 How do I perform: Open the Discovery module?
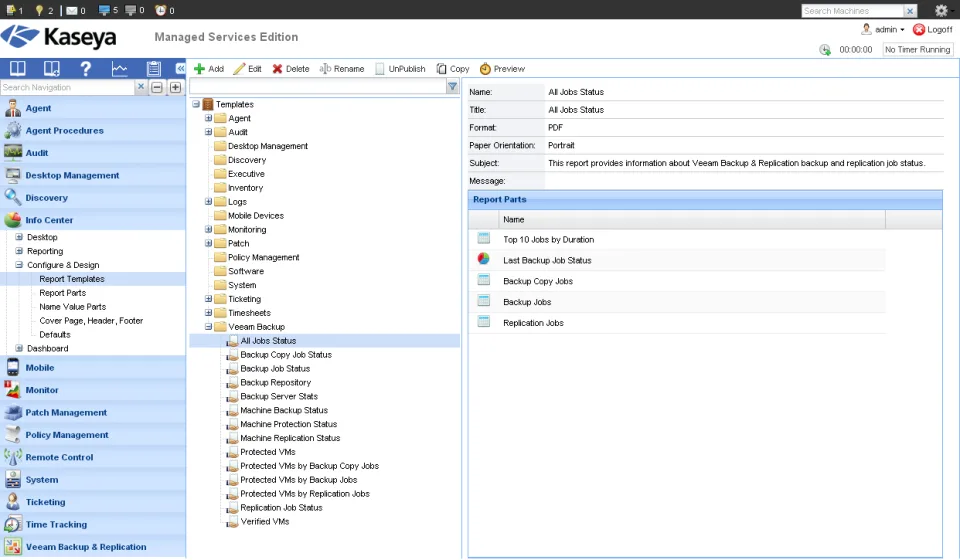coord(93,198)
